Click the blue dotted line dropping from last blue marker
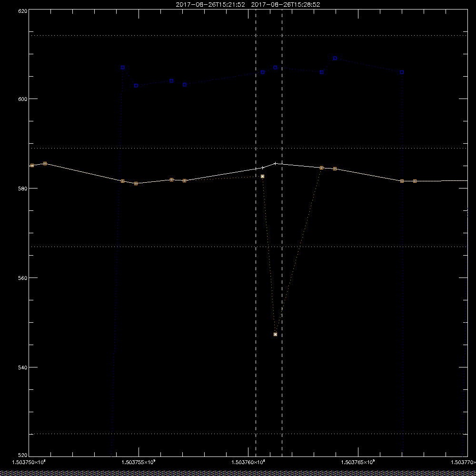 403,264
